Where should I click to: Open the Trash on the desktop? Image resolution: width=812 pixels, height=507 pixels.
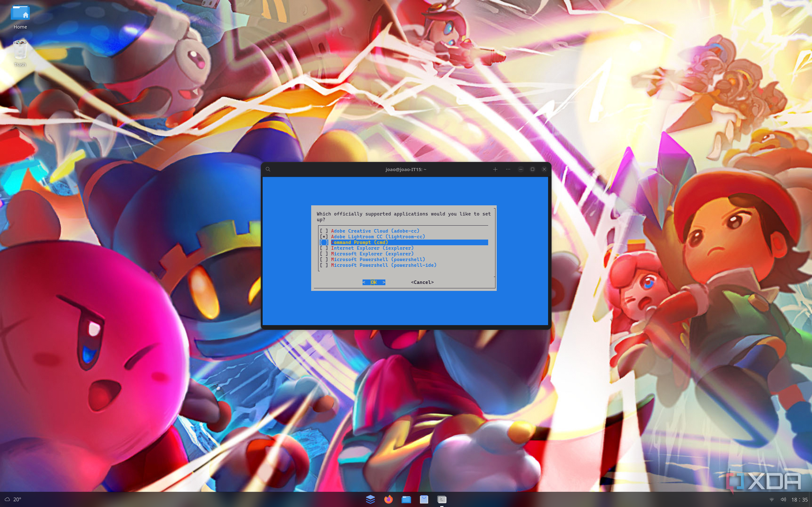20,50
